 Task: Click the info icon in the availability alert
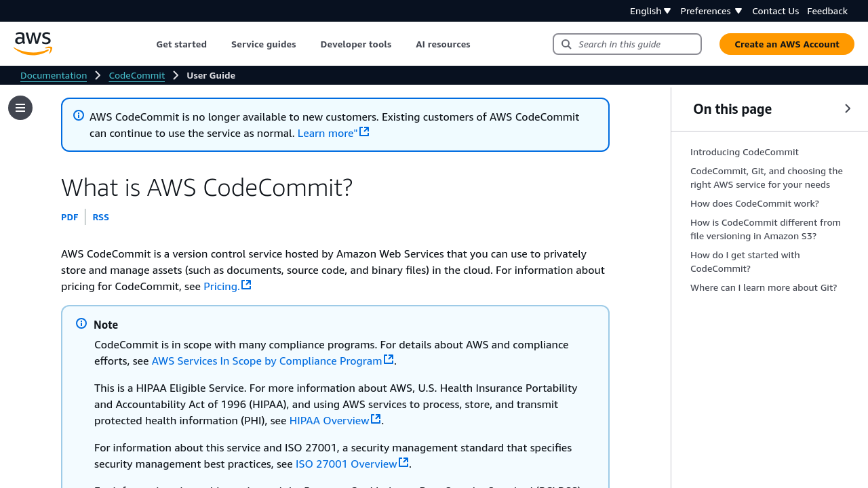(x=79, y=116)
